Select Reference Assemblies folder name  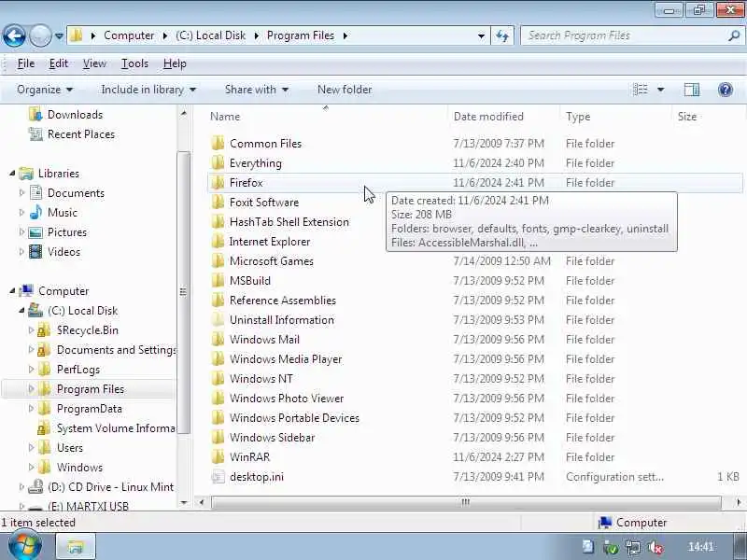[x=283, y=300]
